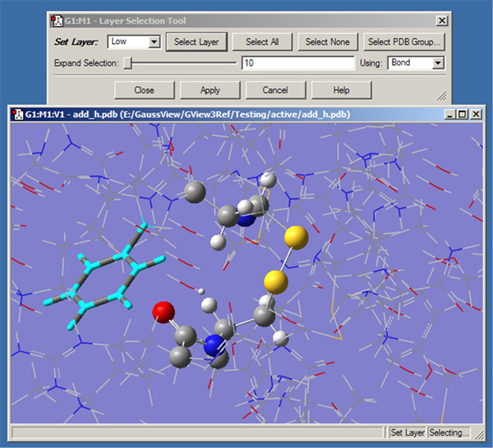Cancel the layer selection dialog
This screenshot has height=448, width=493.
tap(276, 90)
